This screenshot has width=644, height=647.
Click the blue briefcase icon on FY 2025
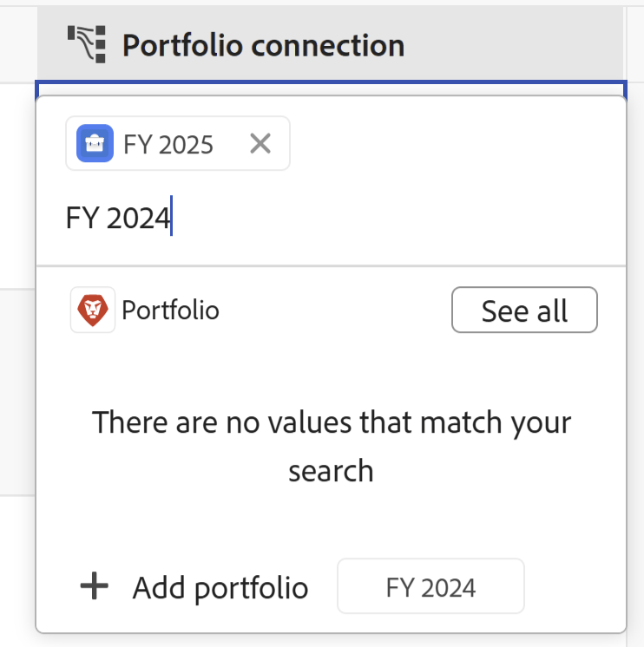[x=95, y=143]
